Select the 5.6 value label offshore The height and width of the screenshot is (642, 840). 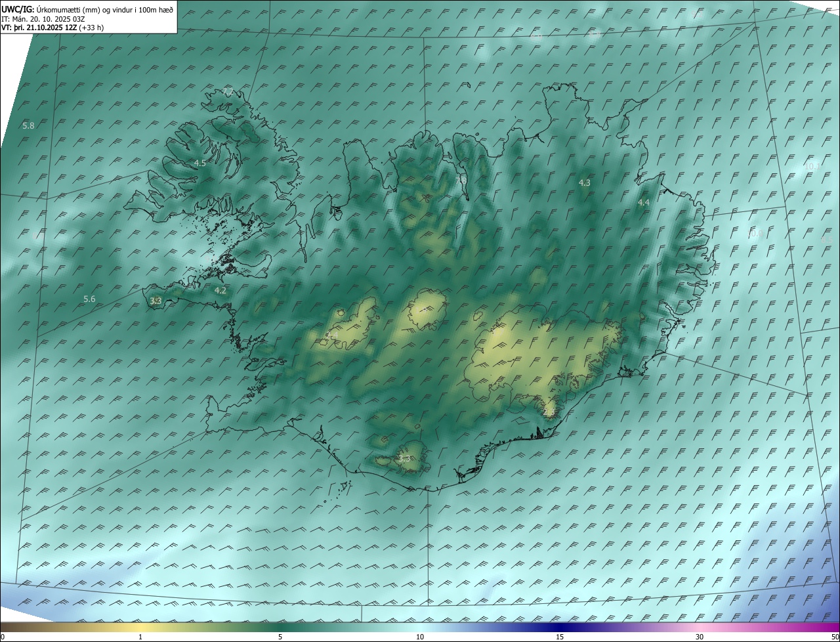[89, 299]
